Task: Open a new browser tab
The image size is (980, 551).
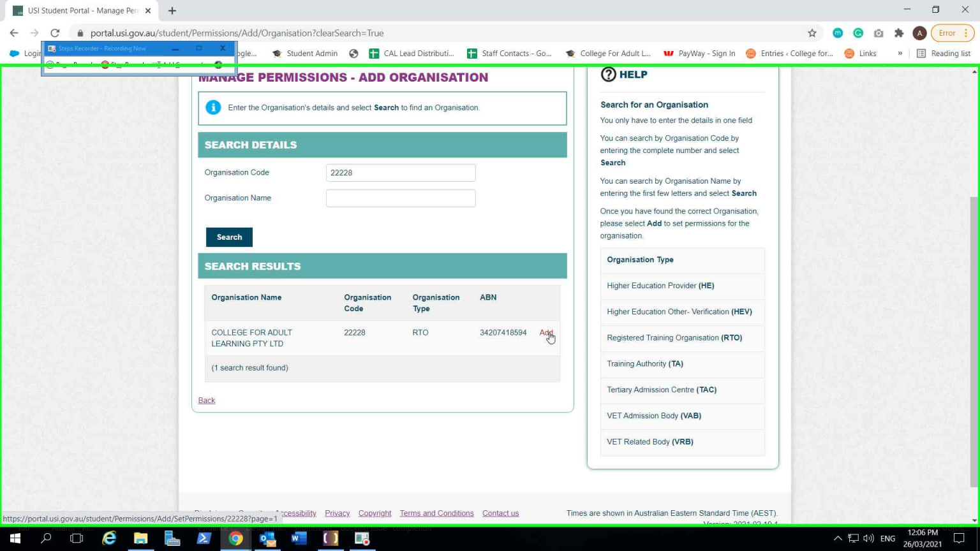Action: pyautogui.click(x=172, y=10)
